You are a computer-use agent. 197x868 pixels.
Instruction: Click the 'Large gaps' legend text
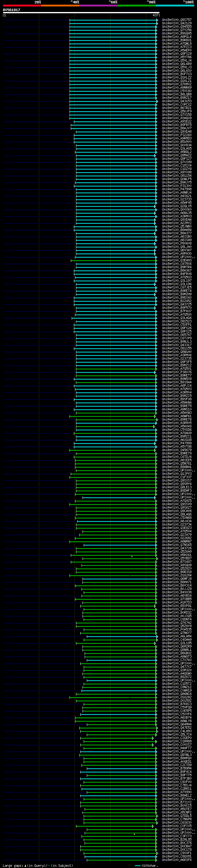click(x=13, y=865)
